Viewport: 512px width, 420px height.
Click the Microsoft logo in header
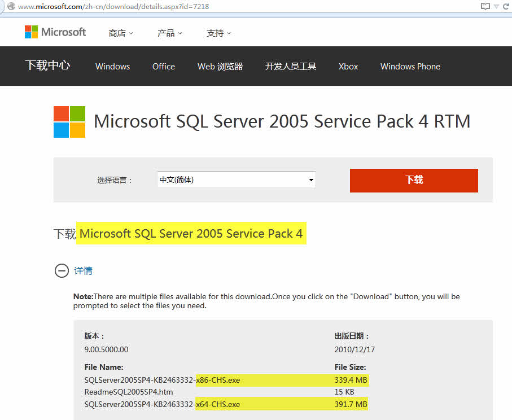pos(55,32)
